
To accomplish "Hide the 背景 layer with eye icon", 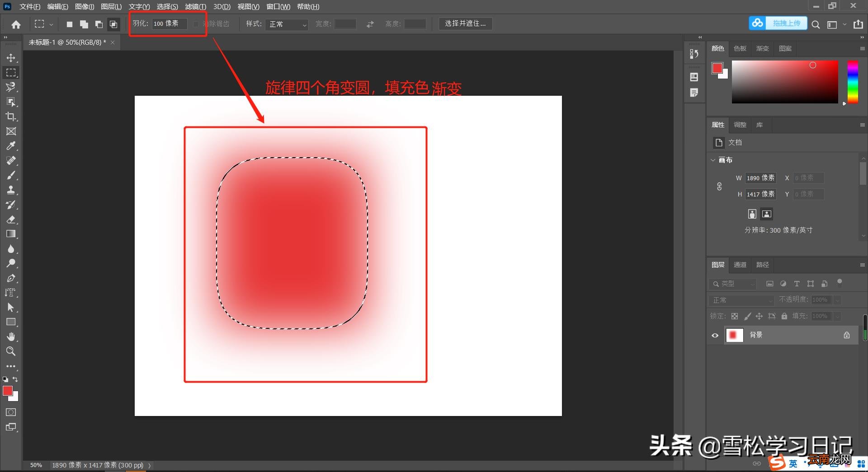I will [715, 335].
